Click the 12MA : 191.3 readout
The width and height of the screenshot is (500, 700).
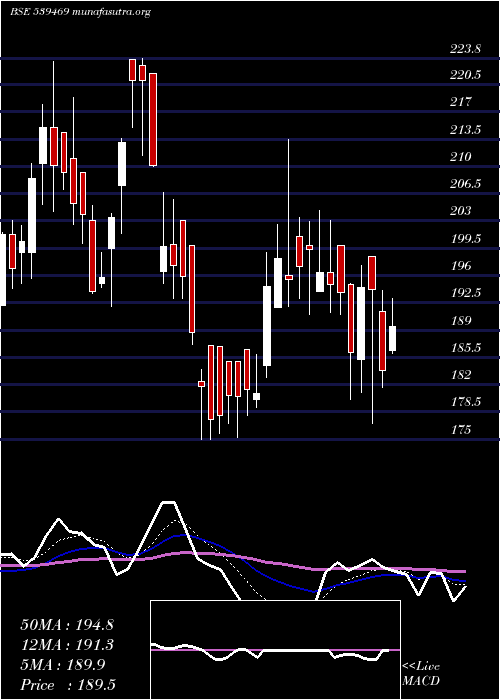coord(67,645)
